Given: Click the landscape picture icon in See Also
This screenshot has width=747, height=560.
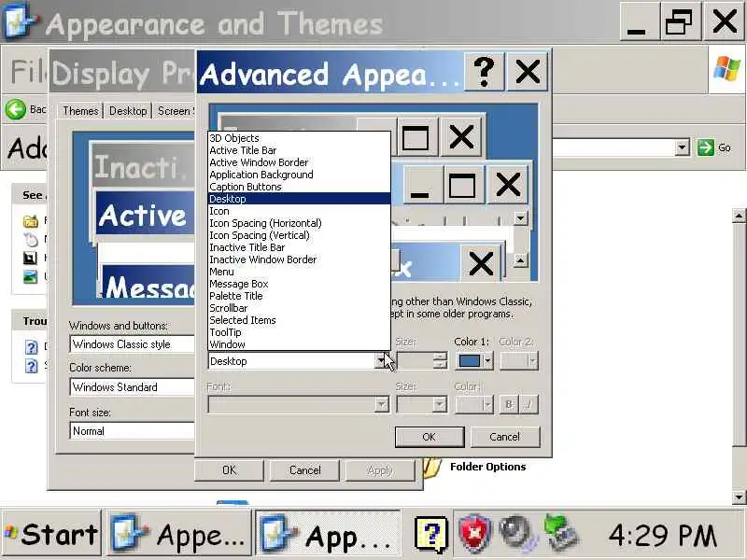Looking at the screenshot, I should 30,276.
